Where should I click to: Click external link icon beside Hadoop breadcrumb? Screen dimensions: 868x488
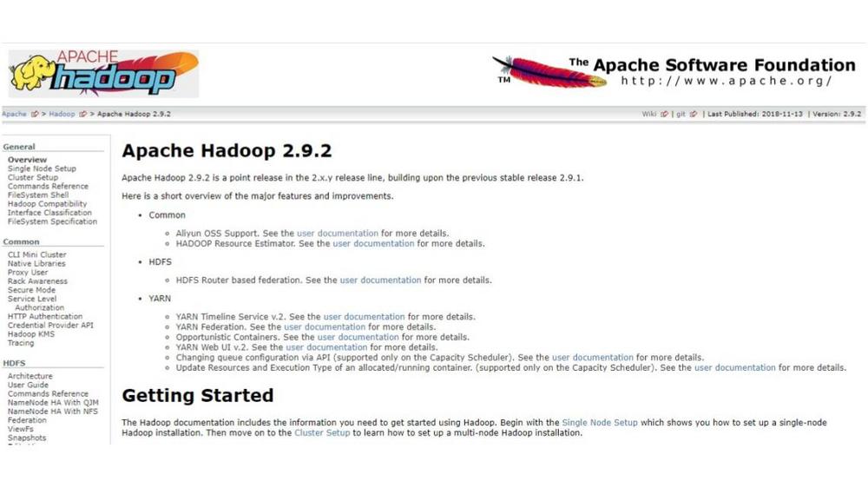(x=83, y=114)
